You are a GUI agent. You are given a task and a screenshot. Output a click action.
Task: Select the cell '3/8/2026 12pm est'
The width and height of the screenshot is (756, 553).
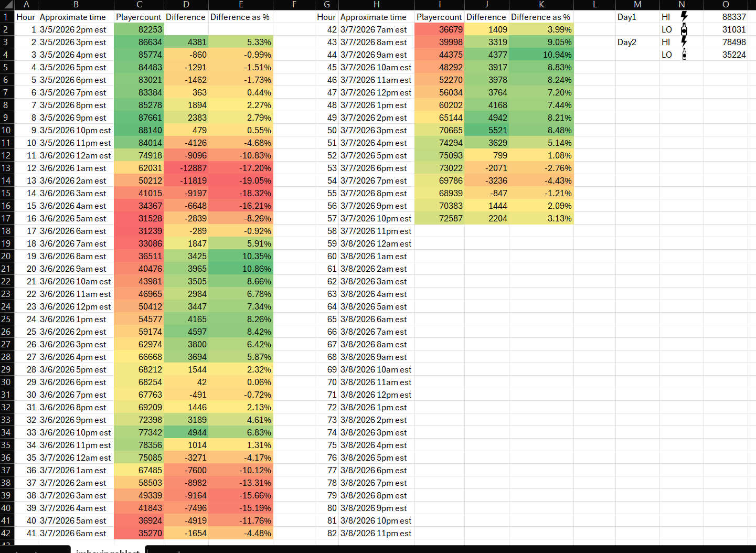point(377,395)
